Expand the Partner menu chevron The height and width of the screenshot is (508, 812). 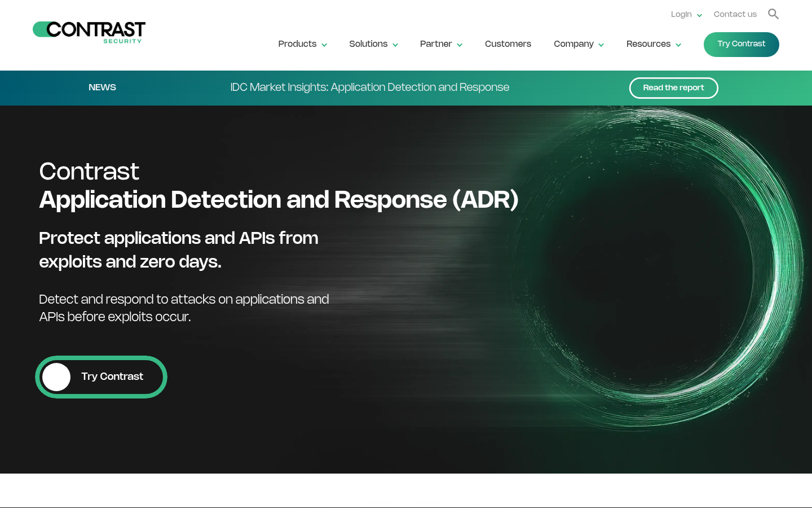460,45
